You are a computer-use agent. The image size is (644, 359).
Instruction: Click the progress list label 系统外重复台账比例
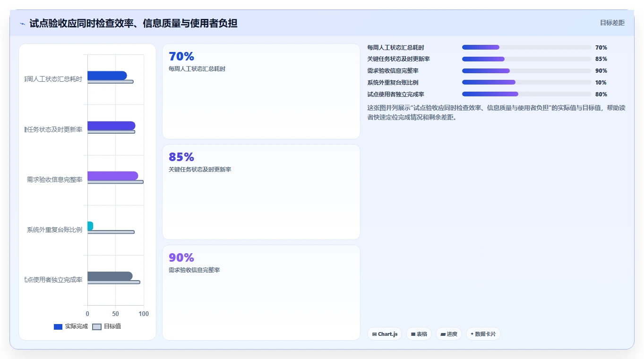pyautogui.click(x=393, y=83)
